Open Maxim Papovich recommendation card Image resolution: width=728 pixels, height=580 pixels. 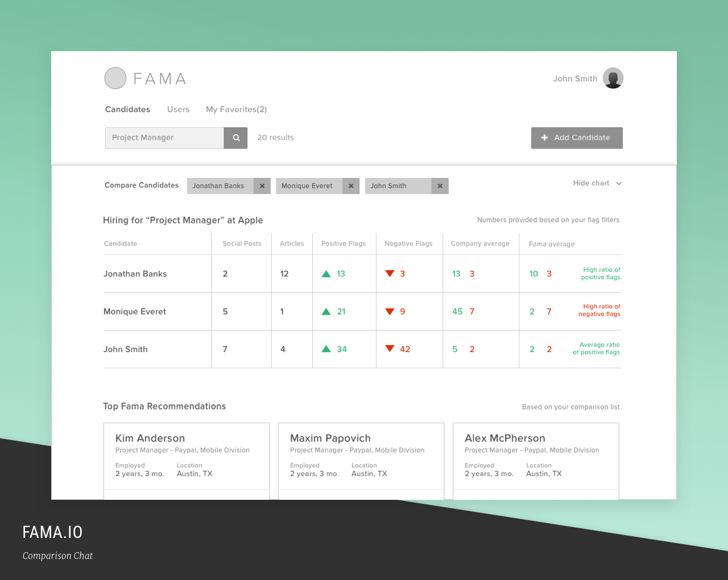[x=361, y=455]
